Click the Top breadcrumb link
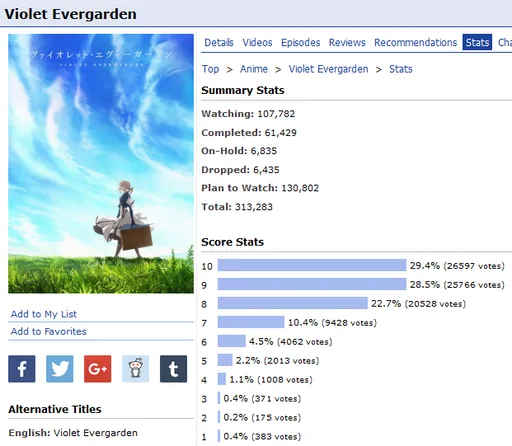 tap(210, 69)
